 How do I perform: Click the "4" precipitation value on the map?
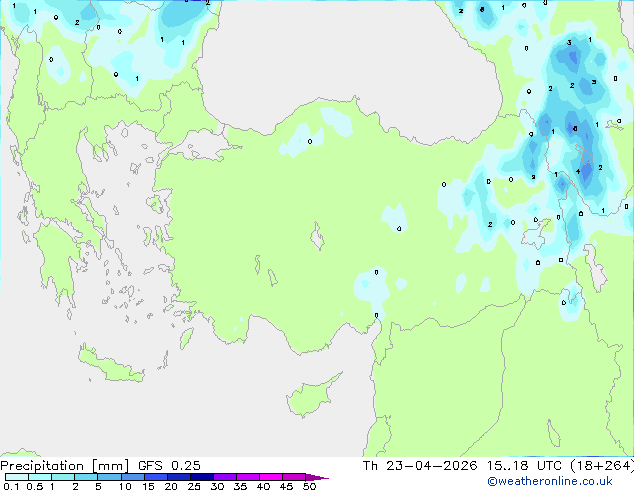coord(578,171)
